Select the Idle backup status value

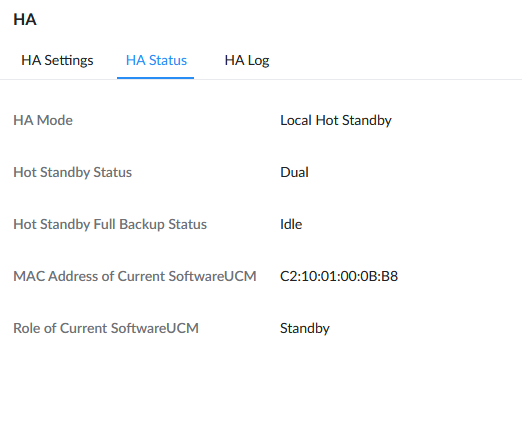291,224
